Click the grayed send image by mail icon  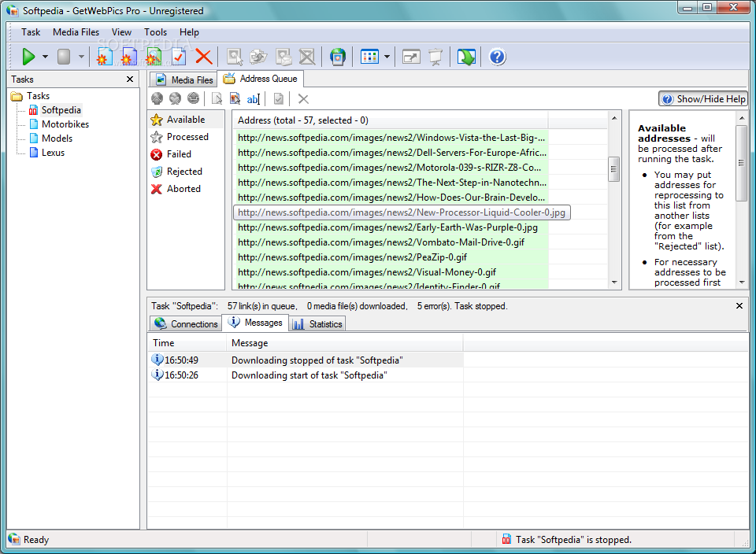click(283, 57)
